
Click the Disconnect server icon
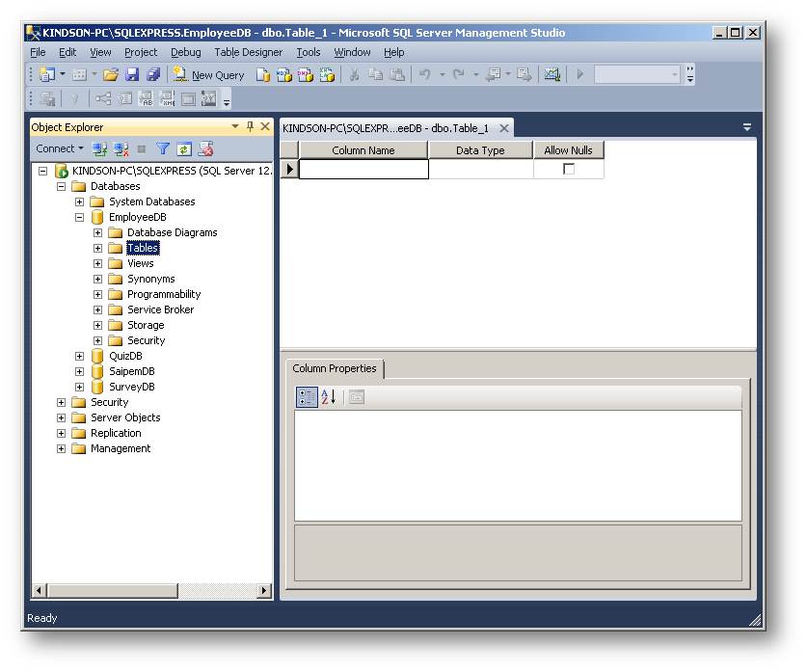[121, 148]
